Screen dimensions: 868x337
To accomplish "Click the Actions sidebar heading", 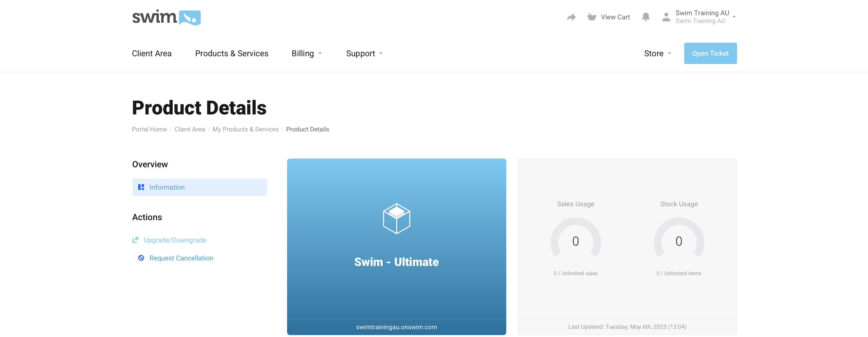I will pyautogui.click(x=147, y=217).
